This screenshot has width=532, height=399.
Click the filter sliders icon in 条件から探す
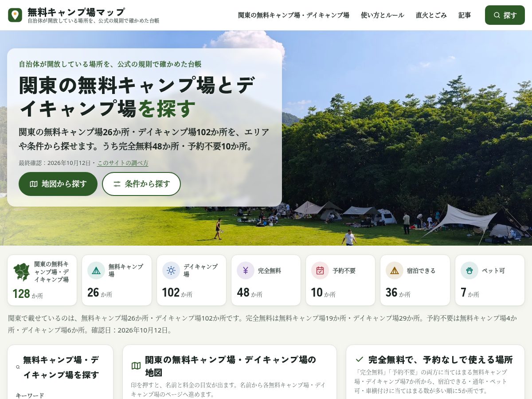click(x=117, y=184)
